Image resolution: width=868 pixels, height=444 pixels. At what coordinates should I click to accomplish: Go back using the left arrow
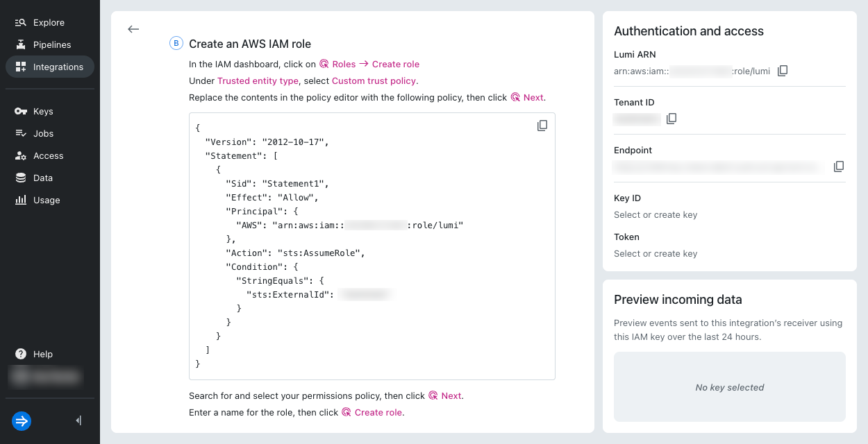click(x=133, y=29)
